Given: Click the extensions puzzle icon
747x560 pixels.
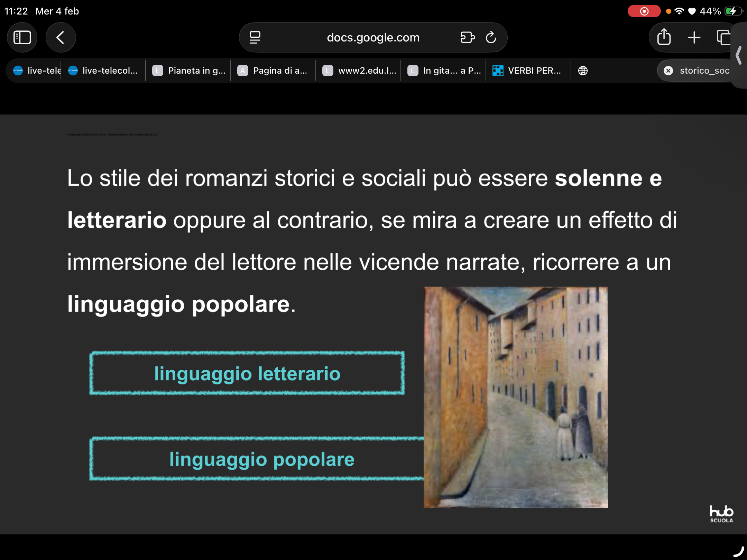Looking at the screenshot, I should pos(468,37).
